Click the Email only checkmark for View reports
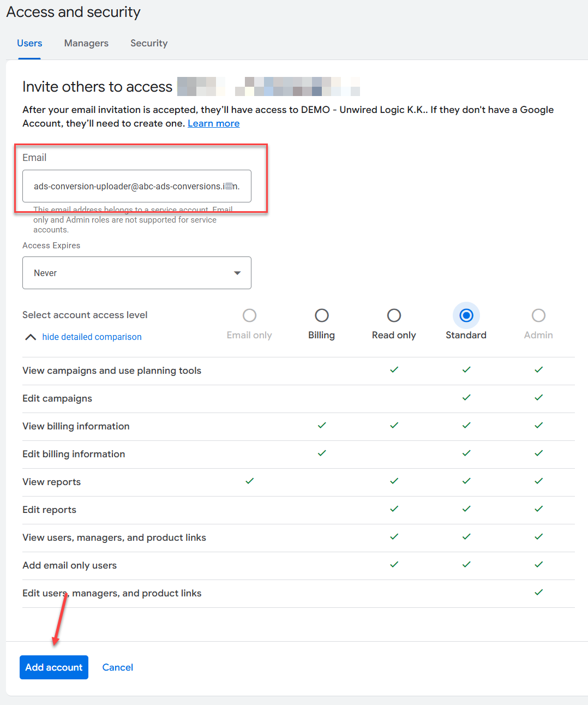This screenshot has height=705, width=588. coord(249,481)
